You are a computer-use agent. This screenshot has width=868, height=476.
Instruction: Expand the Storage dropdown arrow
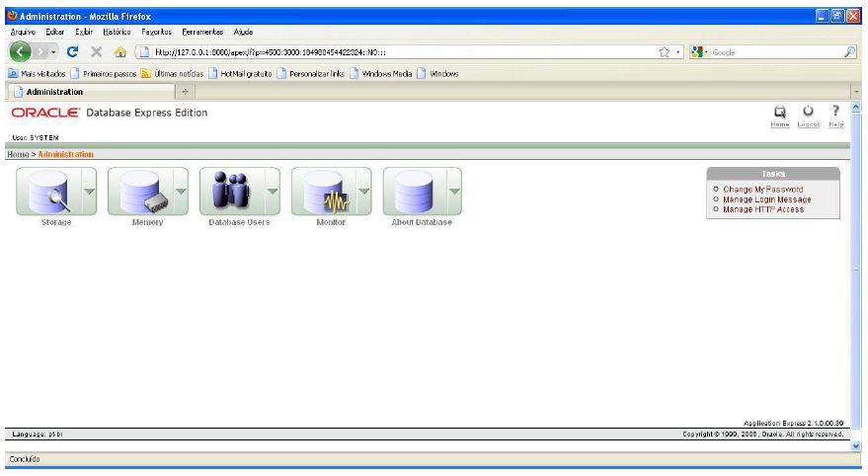pyautogui.click(x=89, y=192)
